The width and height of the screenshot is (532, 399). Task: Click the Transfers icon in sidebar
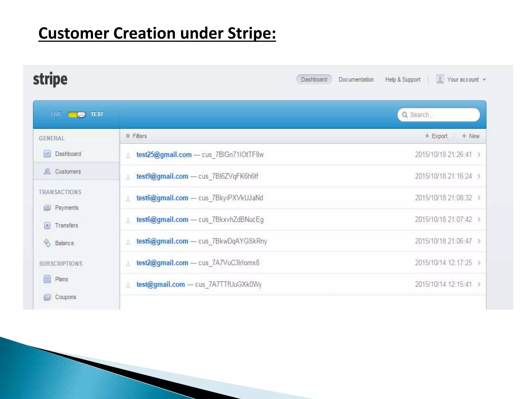[47, 225]
